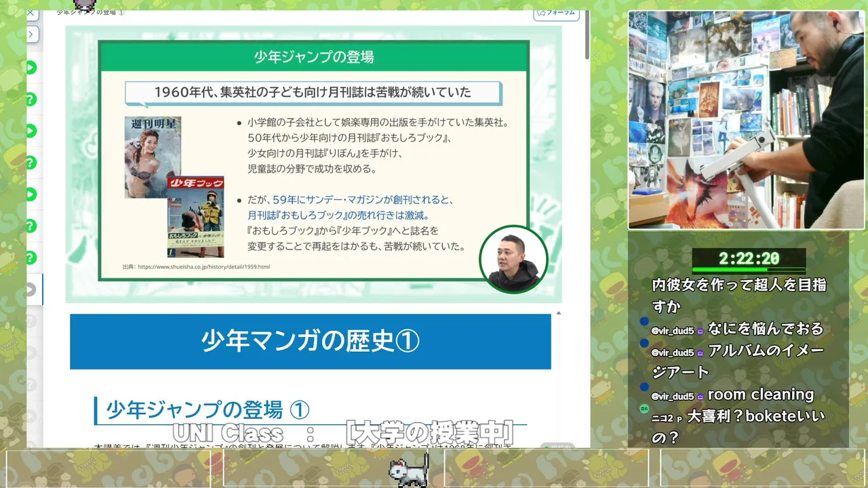The width and height of the screenshot is (868, 488).
Task: Select the third green play lesson icon
Action: point(31,195)
